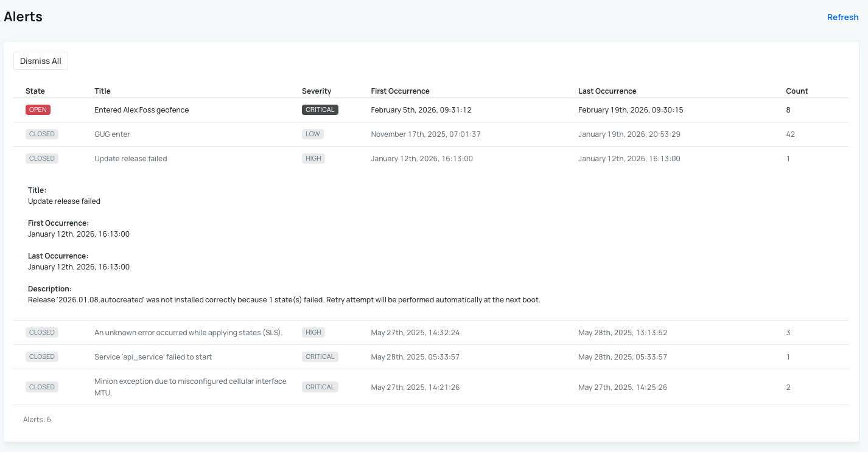
Task: Click the red OPEN state badge
Action: 38,110
